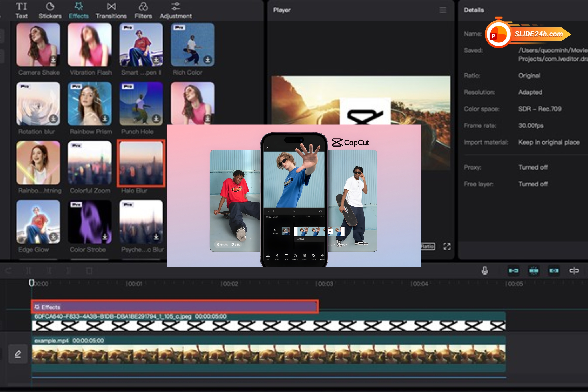This screenshot has height=392, width=588.
Task: Click the Ratio value "Original"
Action: 529,75
